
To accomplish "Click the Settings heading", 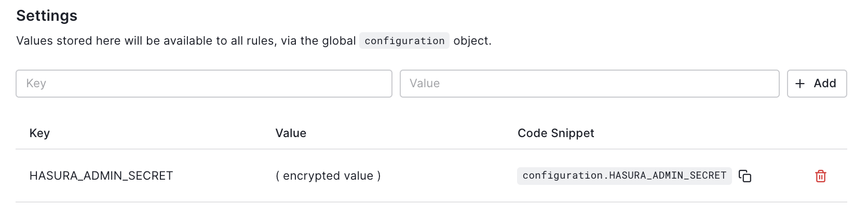I will (47, 16).
